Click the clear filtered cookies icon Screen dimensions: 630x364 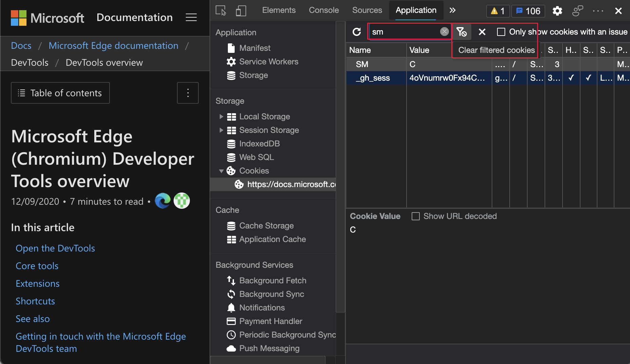tap(461, 32)
